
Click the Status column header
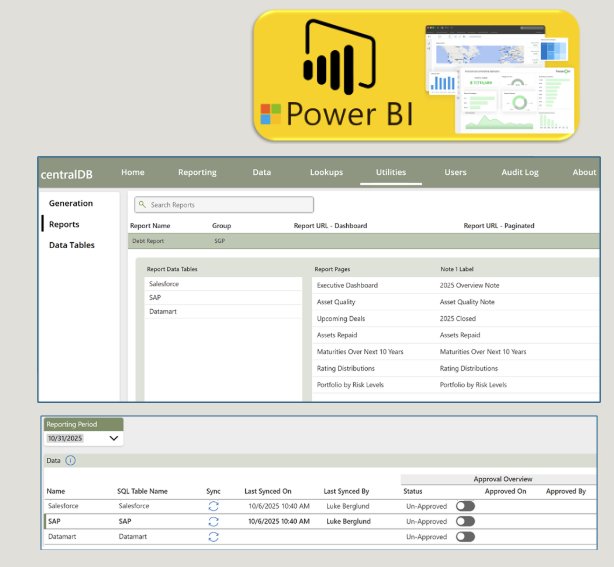click(x=413, y=491)
